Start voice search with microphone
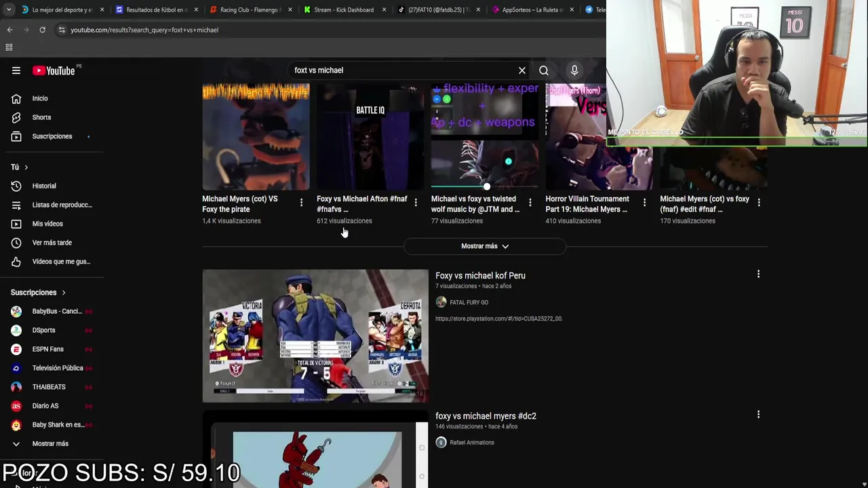Viewport: 868px width, 488px height. [574, 70]
